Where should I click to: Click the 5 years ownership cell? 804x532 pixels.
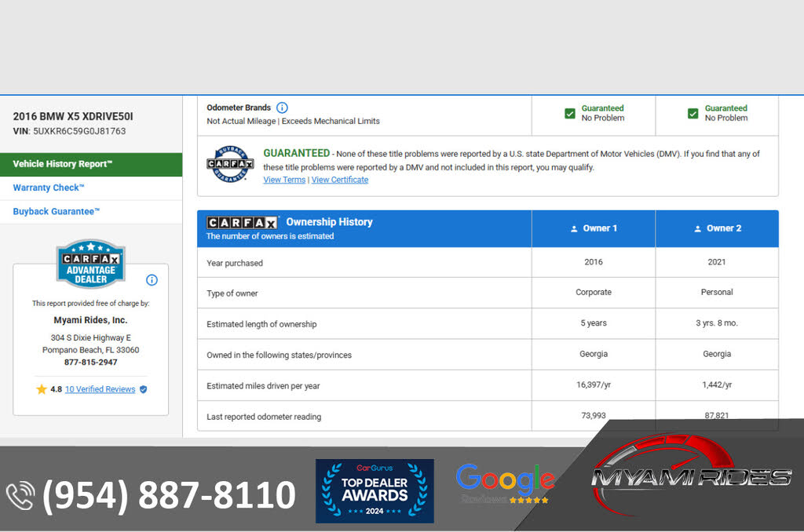594,323
